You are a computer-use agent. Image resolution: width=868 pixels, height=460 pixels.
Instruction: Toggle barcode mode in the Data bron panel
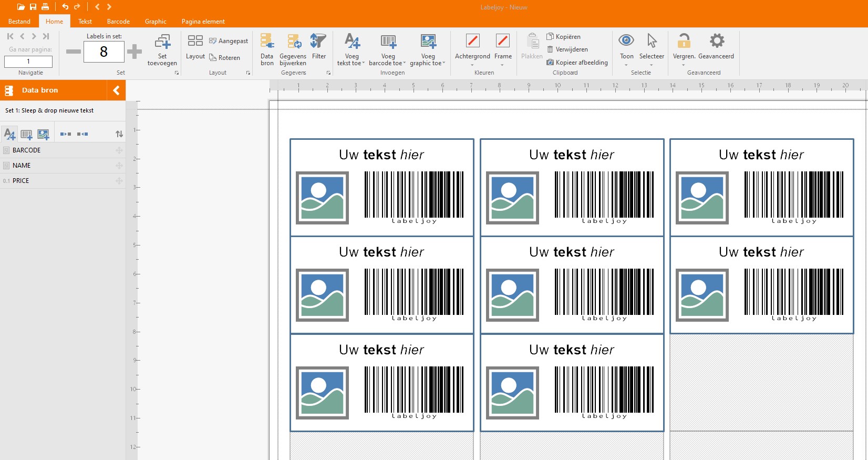point(26,134)
